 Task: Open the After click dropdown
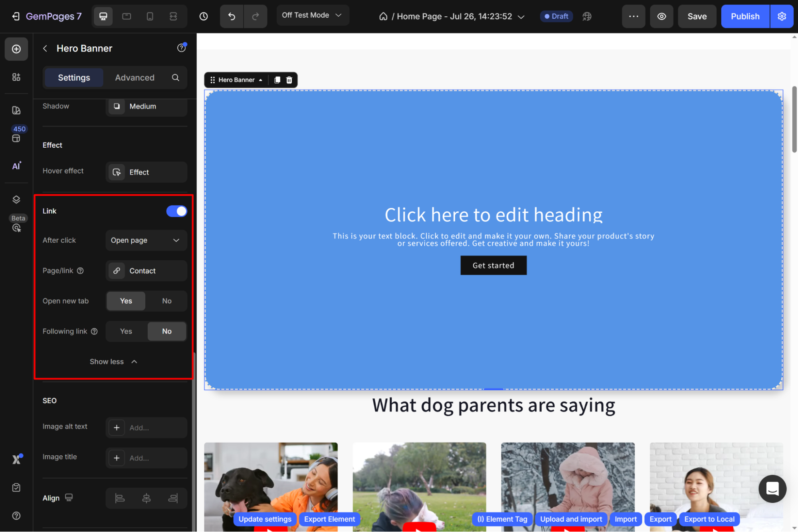click(146, 240)
